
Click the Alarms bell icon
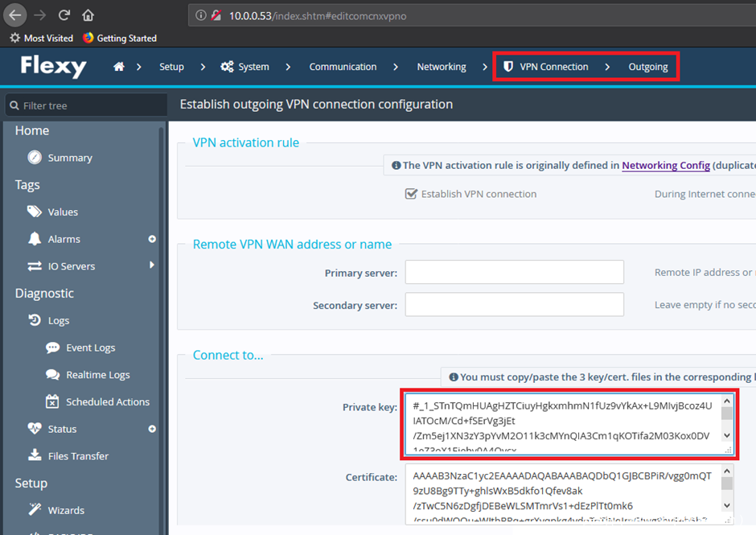point(35,239)
